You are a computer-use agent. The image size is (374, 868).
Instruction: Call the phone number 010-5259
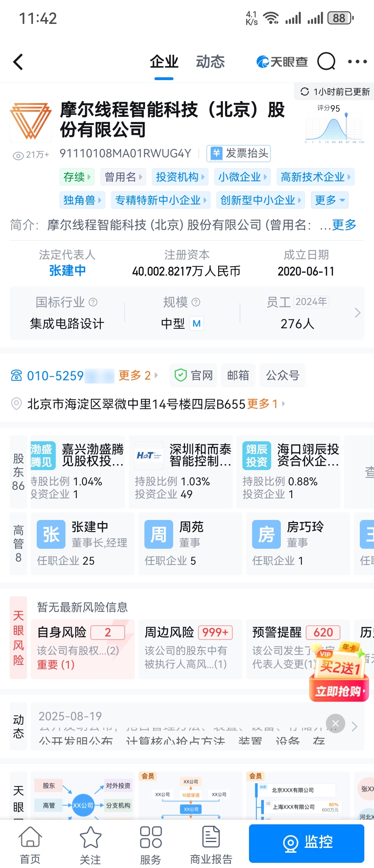(x=70, y=375)
